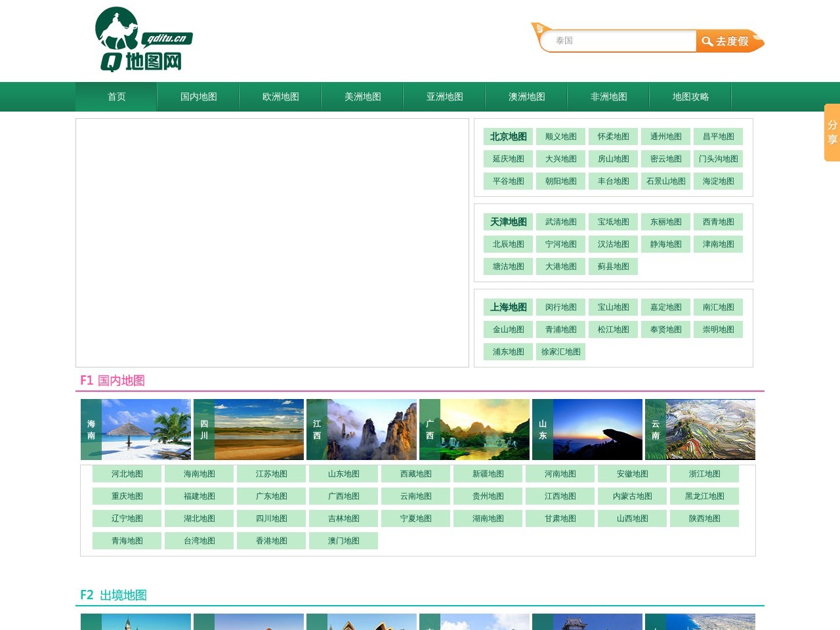Image resolution: width=840 pixels, height=630 pixels.
Task: Open the 辽宁地图 link
Action: tap(127, 518)
